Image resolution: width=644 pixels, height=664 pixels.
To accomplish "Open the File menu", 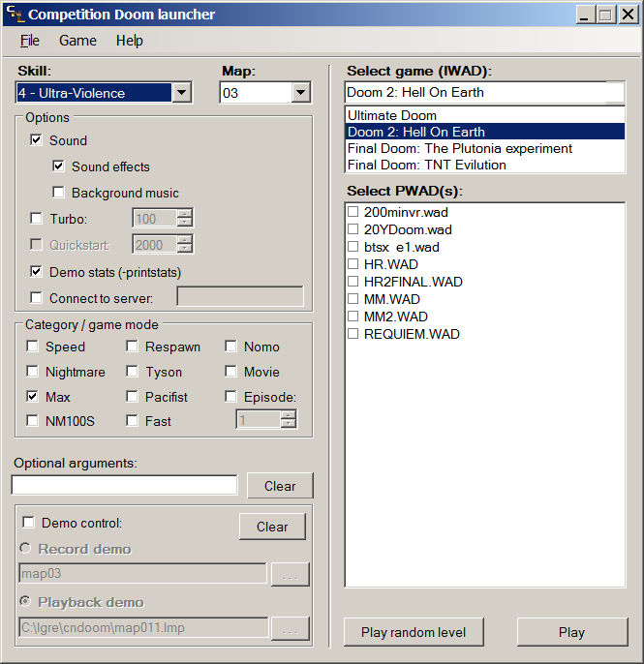I will (x=30, y=41).
